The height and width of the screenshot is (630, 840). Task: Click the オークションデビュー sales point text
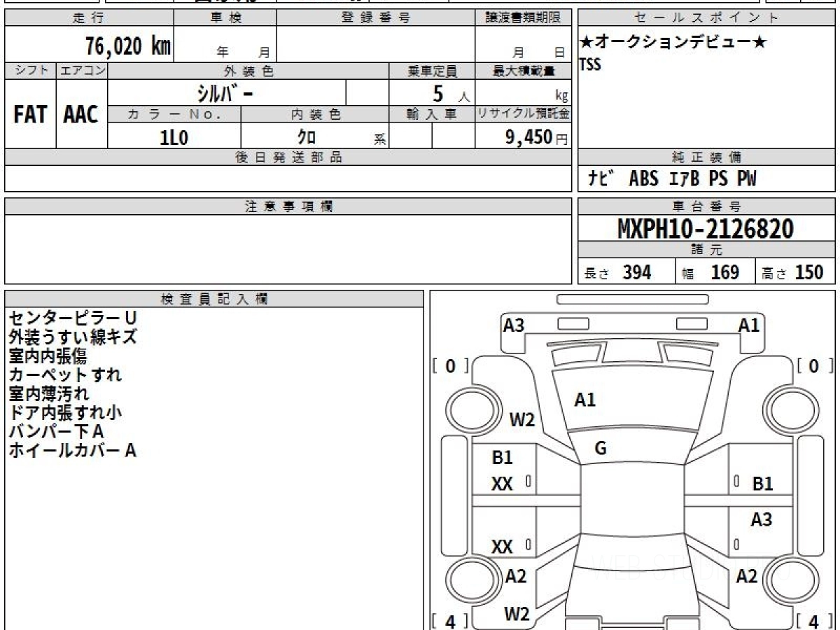pyautogui.click(x=673, y=43)
